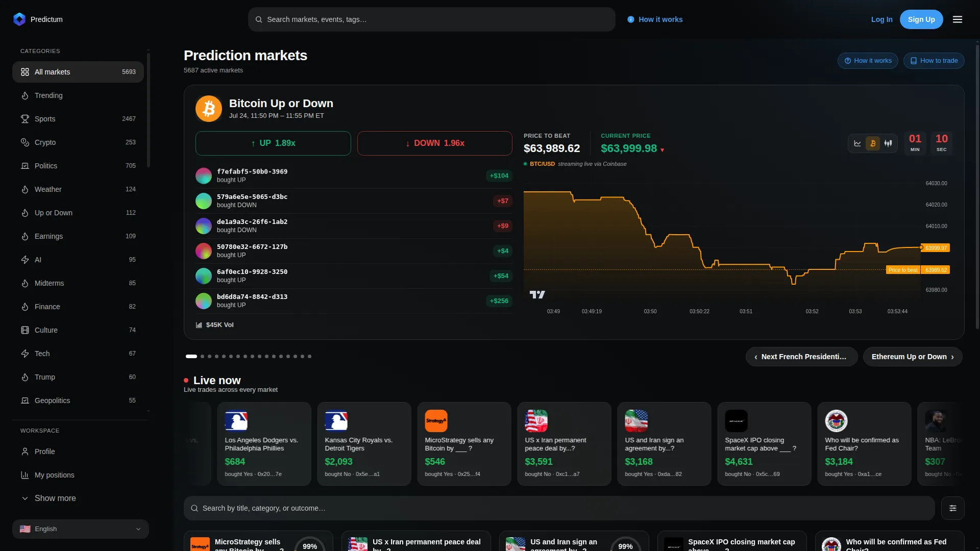
Task: Select the Bitcoin chart mode icon
Action: coord(873,143)
